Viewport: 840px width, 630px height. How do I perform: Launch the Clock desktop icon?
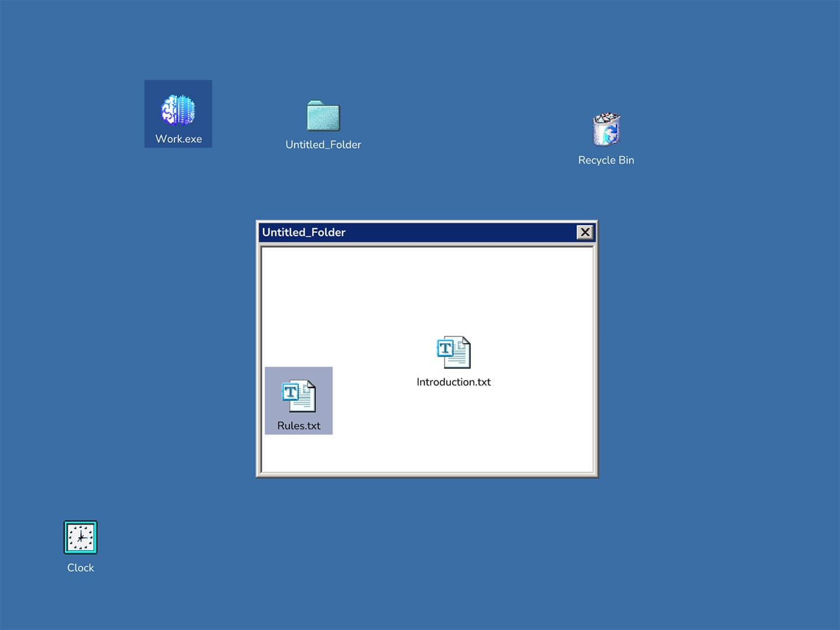click(80, 537)
